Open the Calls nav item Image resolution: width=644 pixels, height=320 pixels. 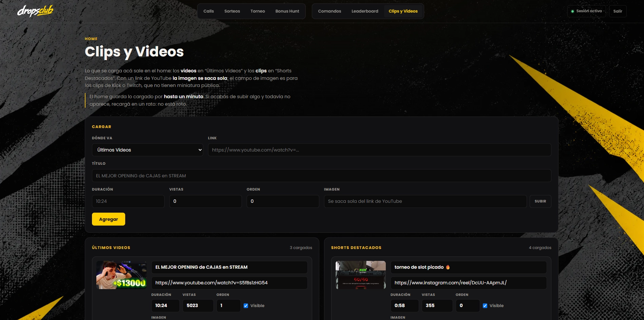[x=208, y=11]
